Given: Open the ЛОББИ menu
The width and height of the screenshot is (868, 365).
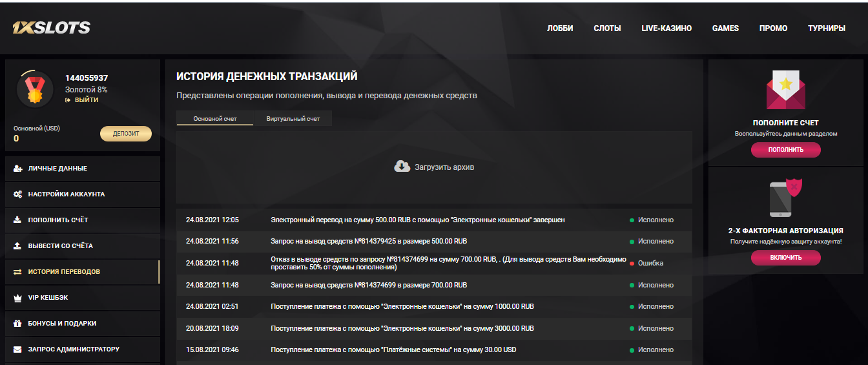Looking at the screenshot, I should tap(560, 28).
